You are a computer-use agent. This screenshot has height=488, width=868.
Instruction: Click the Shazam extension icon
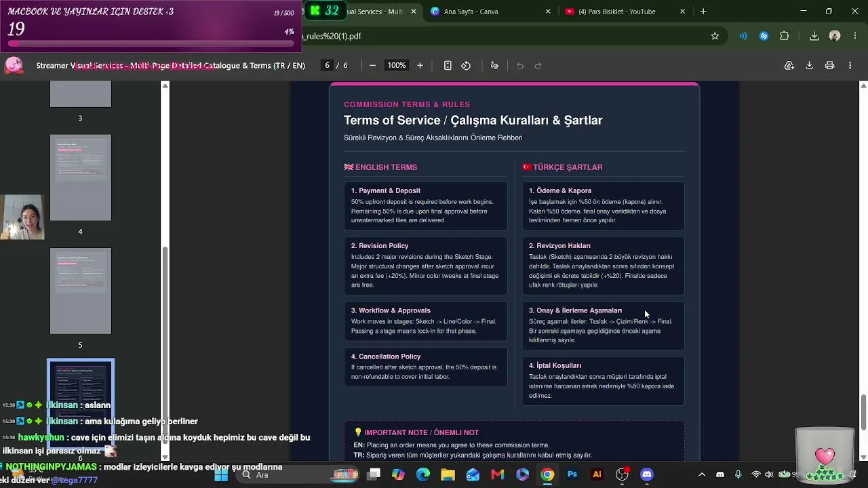764,36
